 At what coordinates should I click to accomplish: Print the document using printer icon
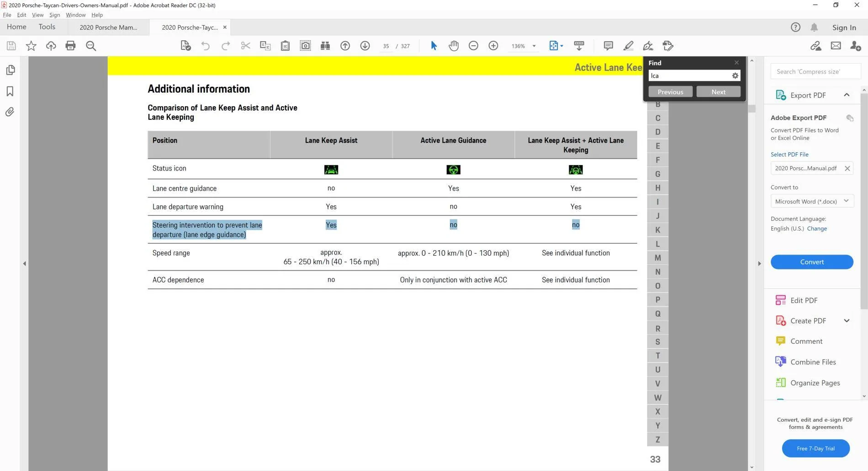click(70, 46)
